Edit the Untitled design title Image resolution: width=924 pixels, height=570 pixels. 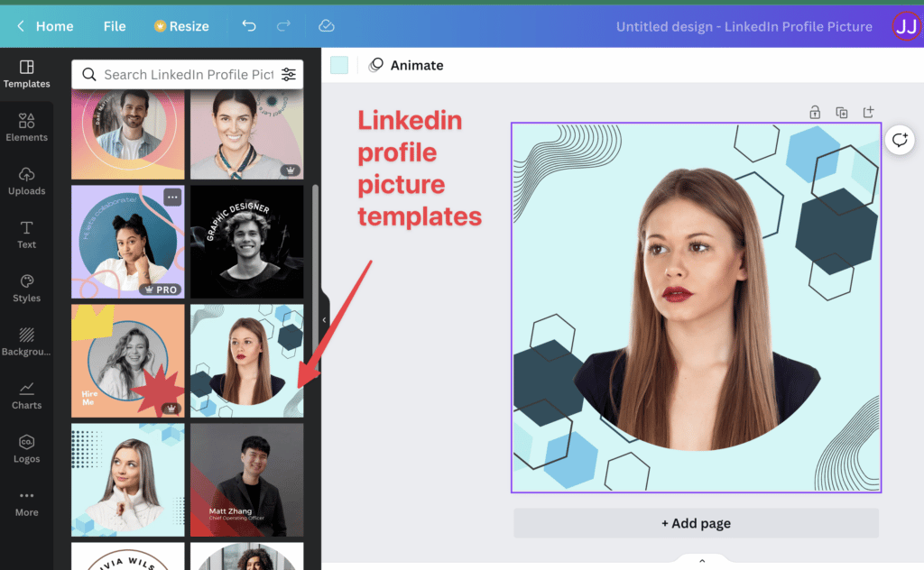(x=744, y=26)
